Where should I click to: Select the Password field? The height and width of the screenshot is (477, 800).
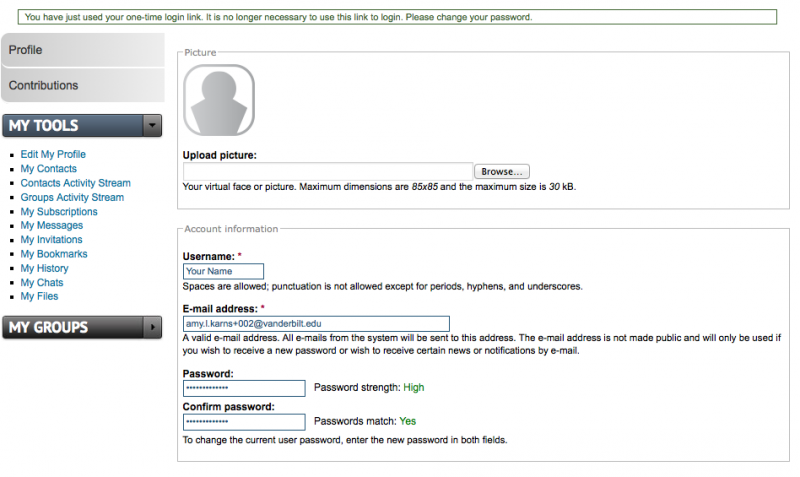[244, 388]
